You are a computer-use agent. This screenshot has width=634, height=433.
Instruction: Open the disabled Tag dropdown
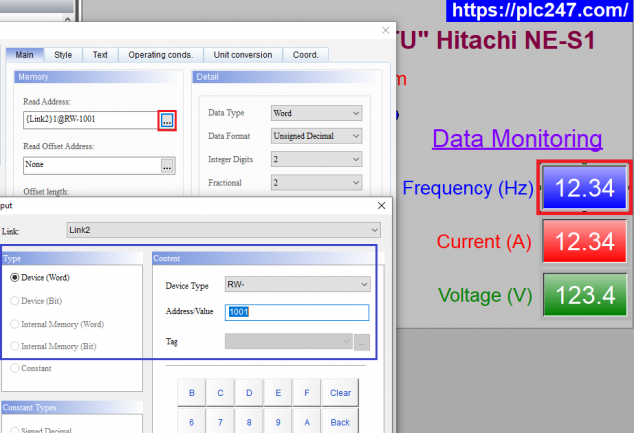(289, 341)
